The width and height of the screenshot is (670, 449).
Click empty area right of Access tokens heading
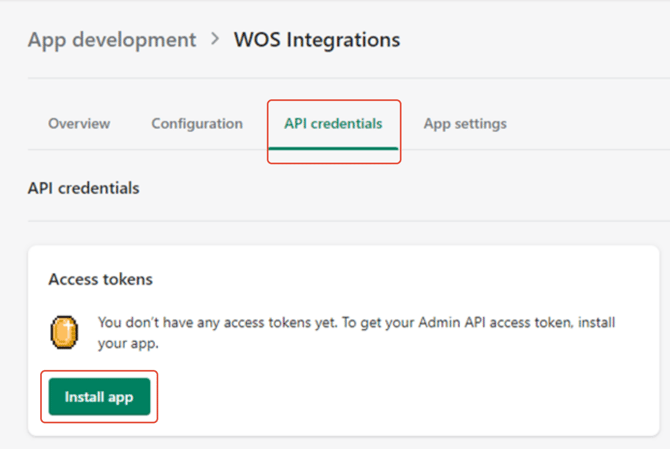[x=400, y=280]
